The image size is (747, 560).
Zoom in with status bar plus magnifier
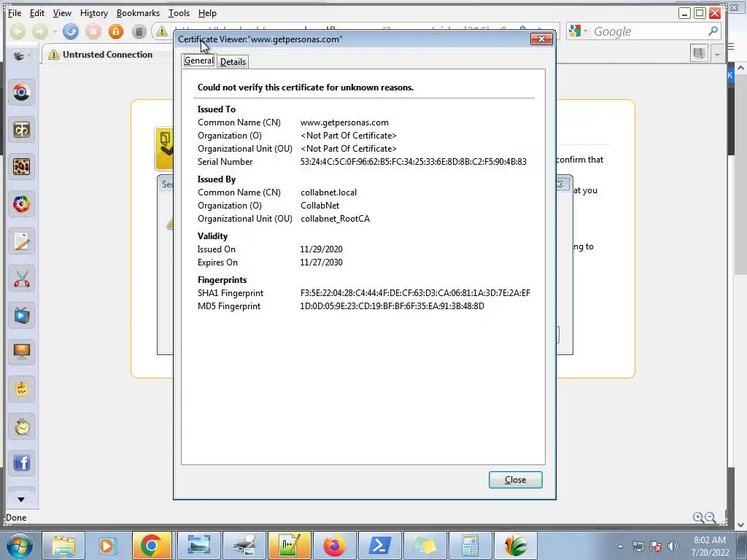pyautogui.click(x=698, y=518)
